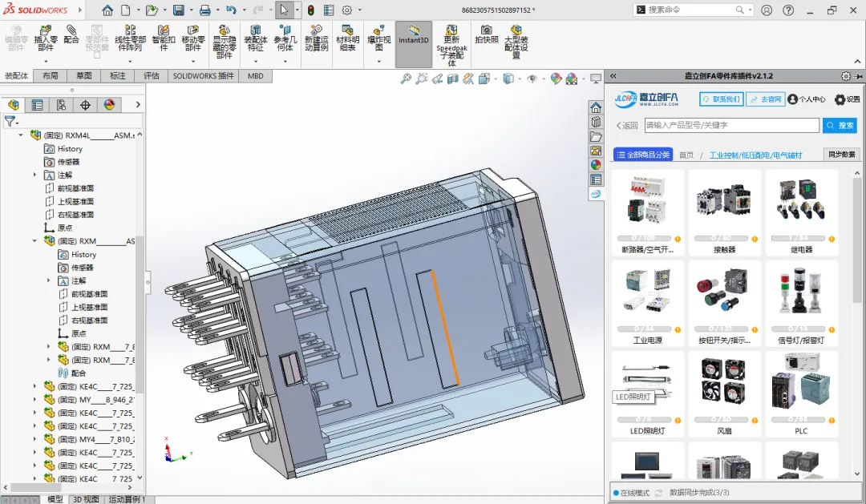Click the blue 搜索 search button

(x=840, y=125)
